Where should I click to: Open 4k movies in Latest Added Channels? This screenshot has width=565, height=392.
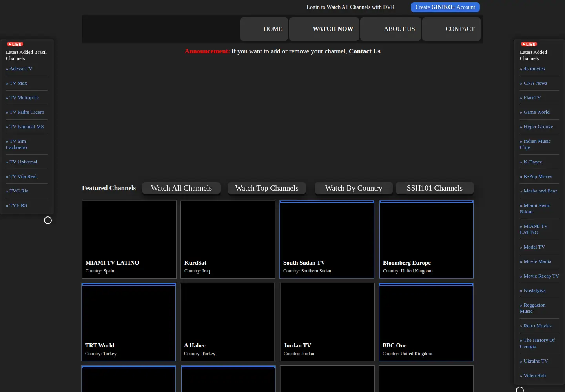pyautogui.click(x=532, y=69)
